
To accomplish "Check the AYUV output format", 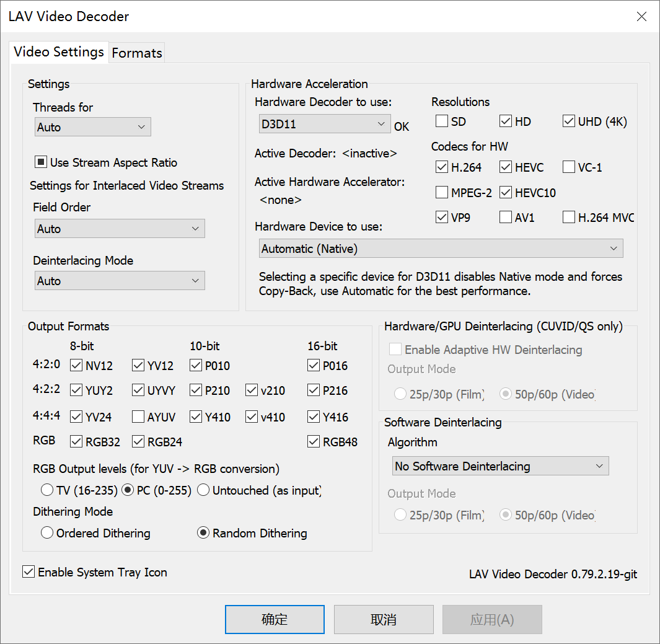I will click(139, 417).
